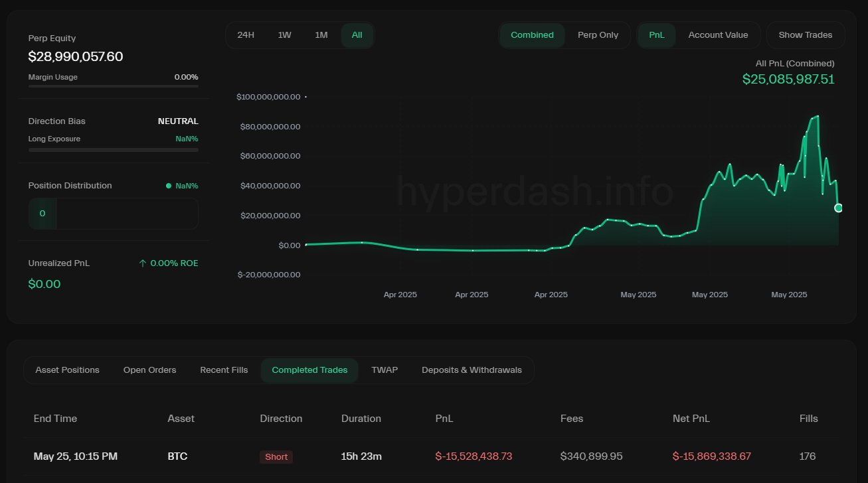The image size is (868, 483).
Task: Click the $25,085,987.51 All PnL value
Action: 788,79
